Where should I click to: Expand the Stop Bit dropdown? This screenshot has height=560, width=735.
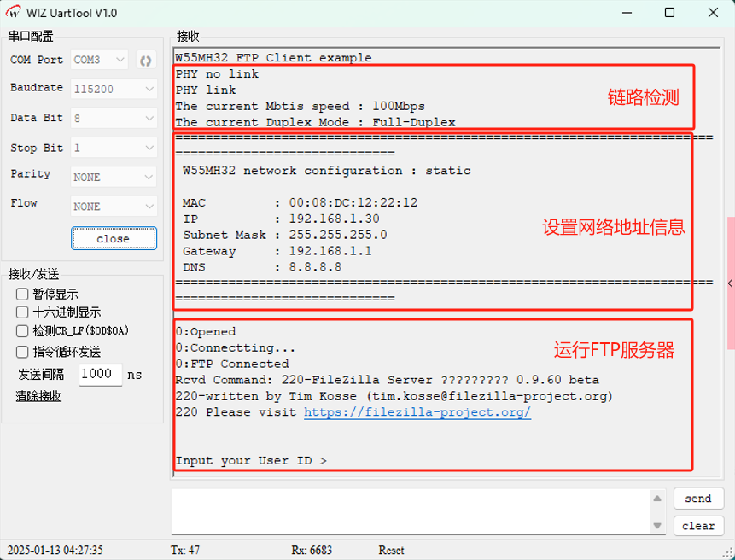(113, 148)
